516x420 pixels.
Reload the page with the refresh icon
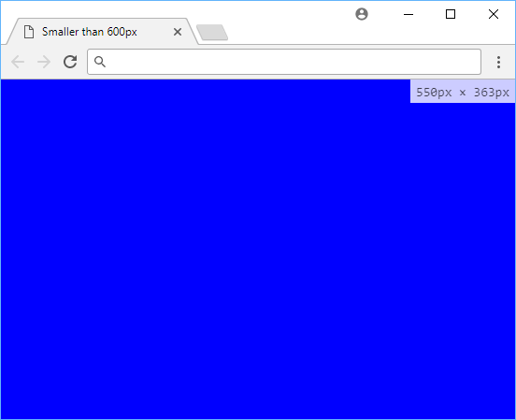70,62
